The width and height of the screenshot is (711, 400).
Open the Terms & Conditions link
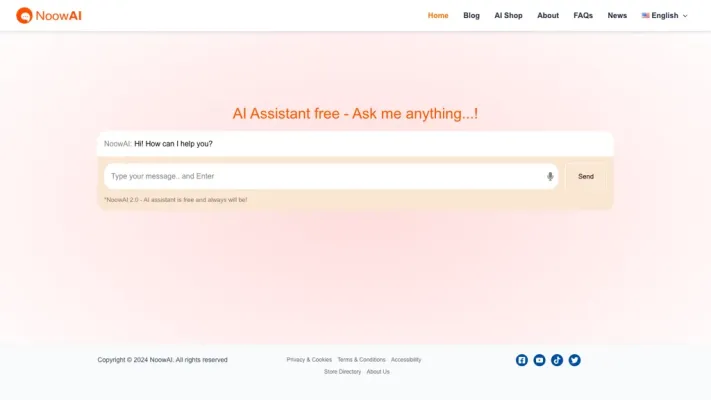[361, 359]
